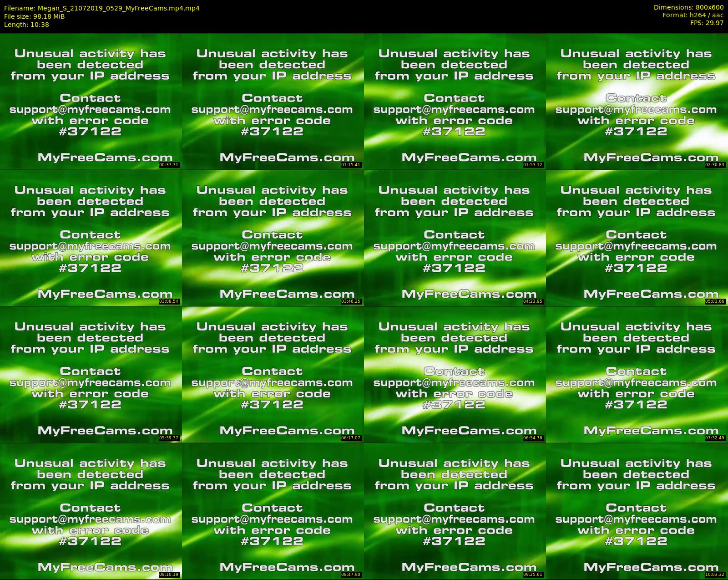
Task: Click the frame captured at 05:01.66
Action: [x=637, y=238]
